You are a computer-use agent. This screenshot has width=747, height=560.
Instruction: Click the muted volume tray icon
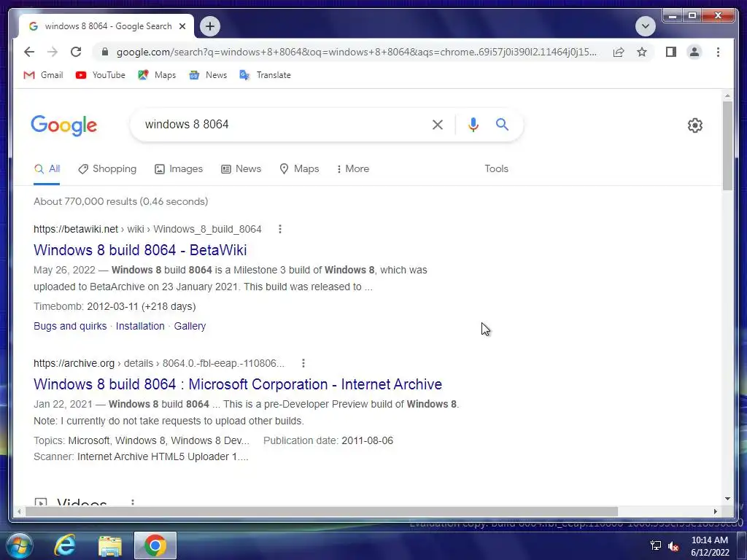tap(673, 546)
